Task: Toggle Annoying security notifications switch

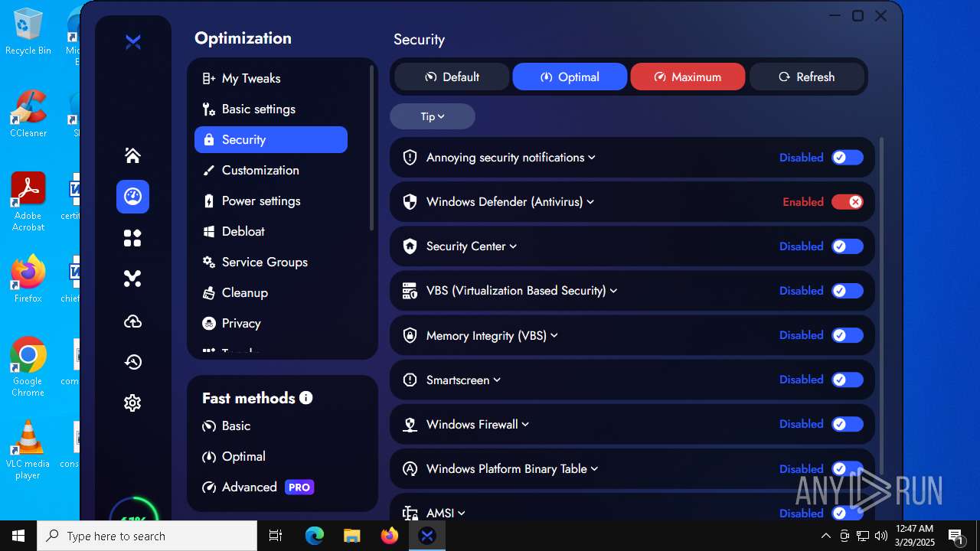Action: (x=848, y=158)
